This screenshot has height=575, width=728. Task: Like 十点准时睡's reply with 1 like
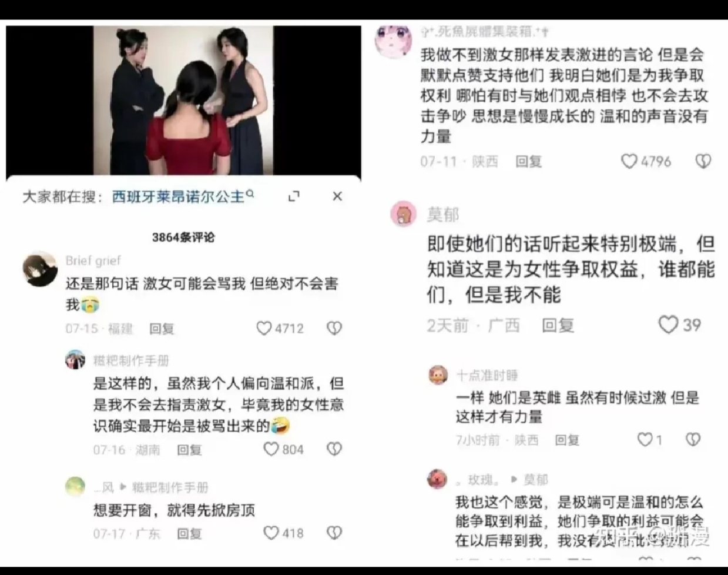click(x=645, y=439)
